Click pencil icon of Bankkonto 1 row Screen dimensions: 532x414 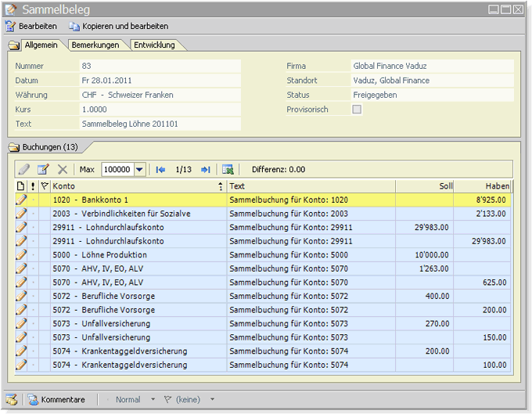coord(21,200)
